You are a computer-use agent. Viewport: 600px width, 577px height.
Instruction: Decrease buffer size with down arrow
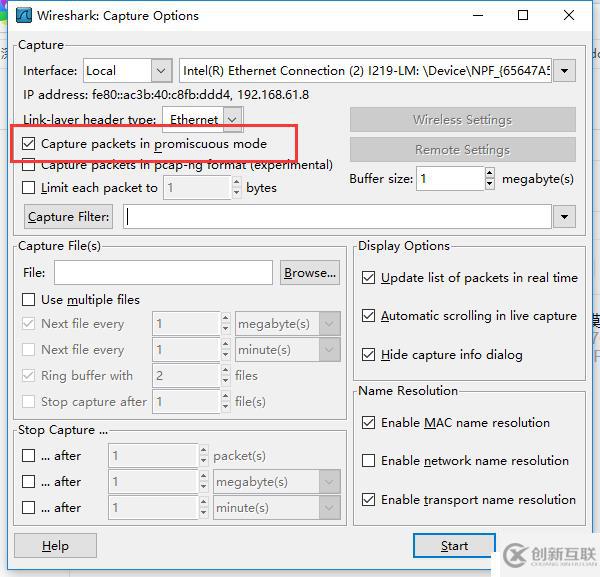pyautogui.click(x=490, y=184)
